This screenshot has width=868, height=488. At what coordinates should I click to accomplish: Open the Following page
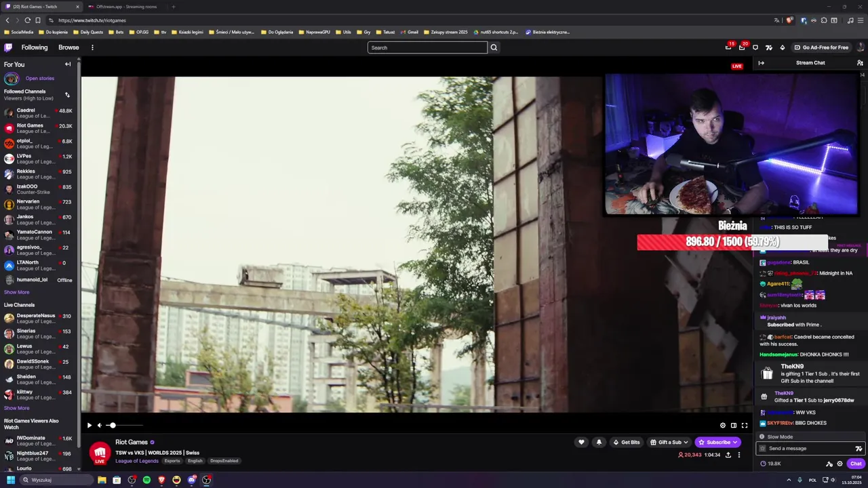point(35,47)
